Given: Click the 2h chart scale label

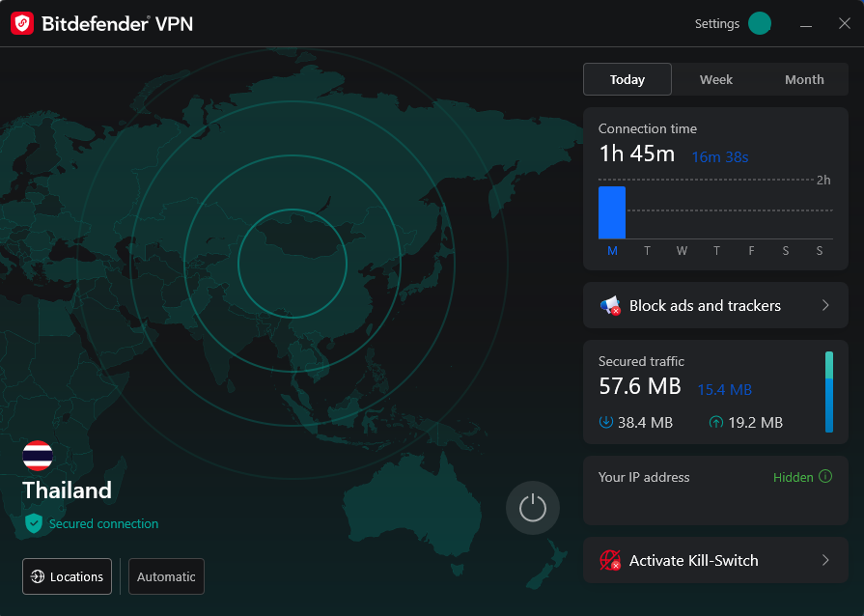Looking at the screenshot, I should click(823, 181).
